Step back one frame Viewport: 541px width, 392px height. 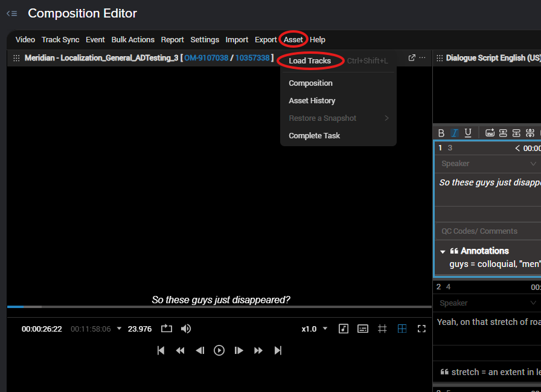coord(200,350)
